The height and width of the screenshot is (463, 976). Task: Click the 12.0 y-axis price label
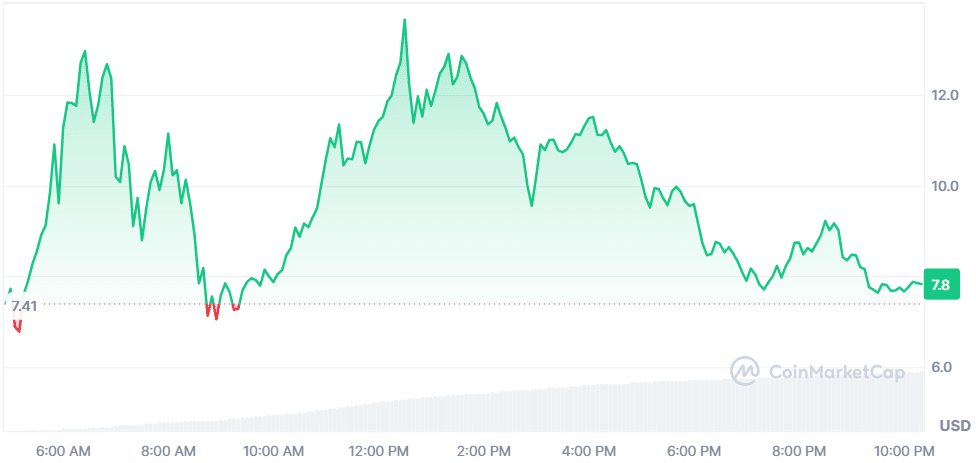pyautogui.click(x=945, y=95)
